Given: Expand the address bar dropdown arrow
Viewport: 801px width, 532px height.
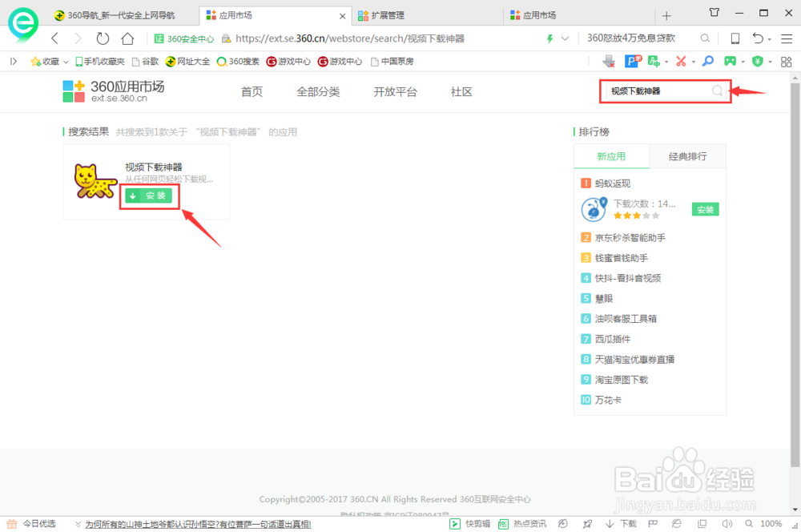Looking at the screenshot, I should tap(565, 38).
